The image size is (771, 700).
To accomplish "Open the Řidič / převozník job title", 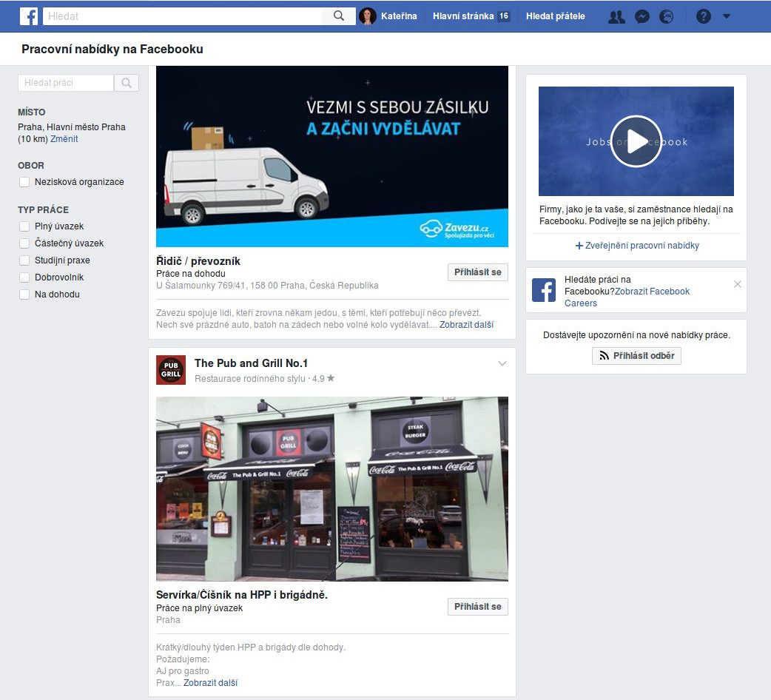I will click(x=198, y=261).
